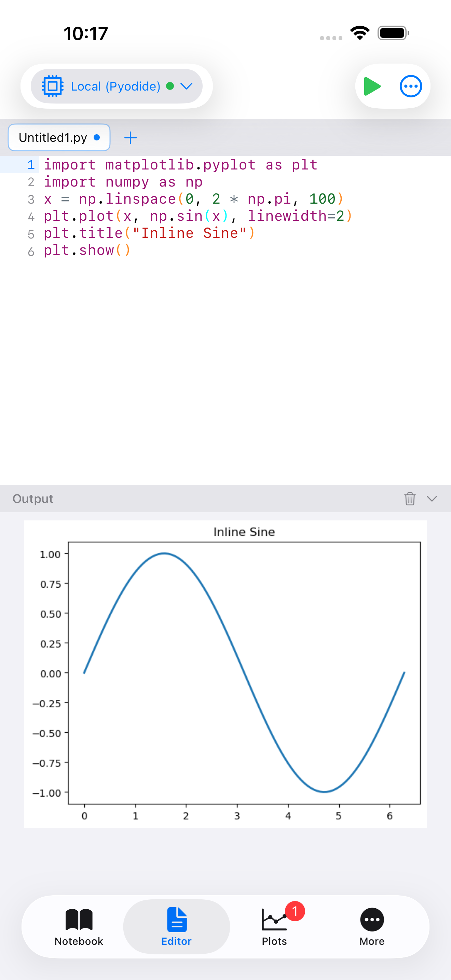451x980 pixels.
Task: Open the Plots tab
Action: point(274,927)
